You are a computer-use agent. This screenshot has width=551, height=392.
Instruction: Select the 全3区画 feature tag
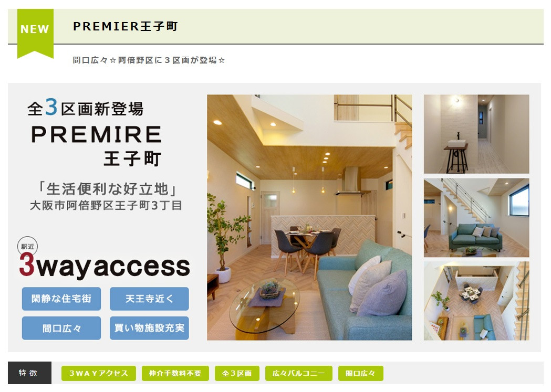(x=237, y=373)
